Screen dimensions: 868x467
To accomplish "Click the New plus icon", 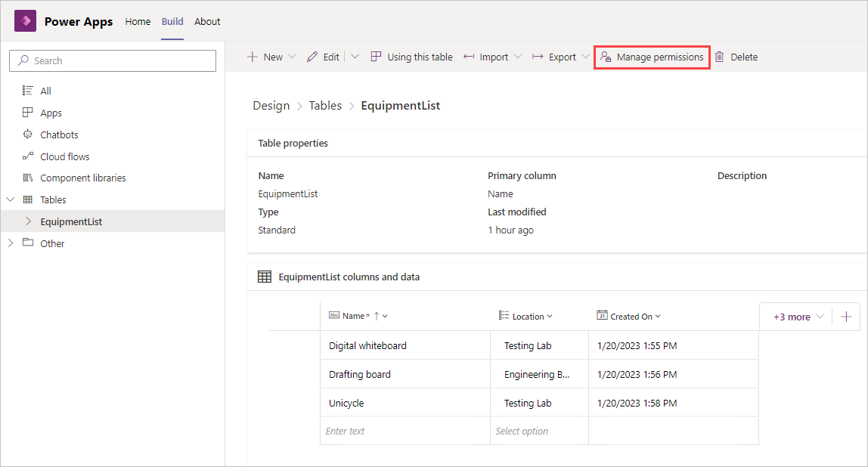I will [253, 57].
